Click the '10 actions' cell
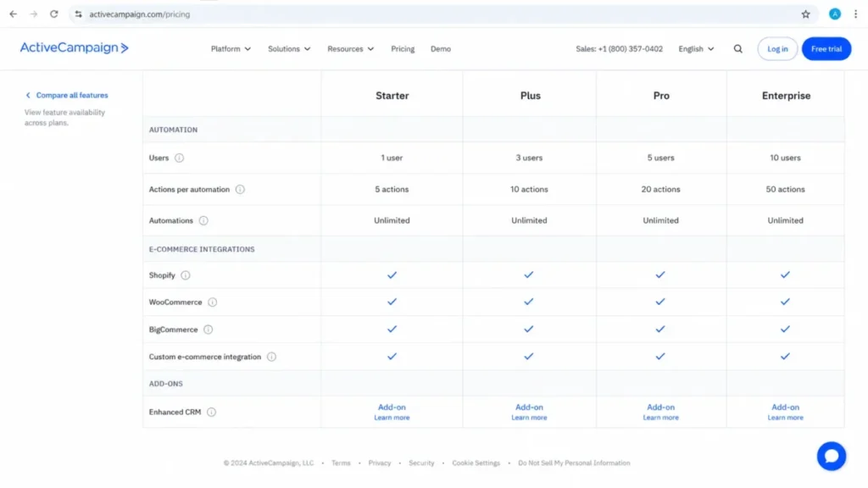This screenshot has height=488, width=868. click(529, 190)
